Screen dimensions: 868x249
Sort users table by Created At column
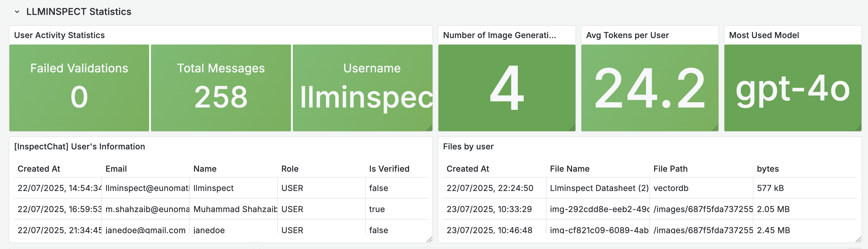coord(39,169)
